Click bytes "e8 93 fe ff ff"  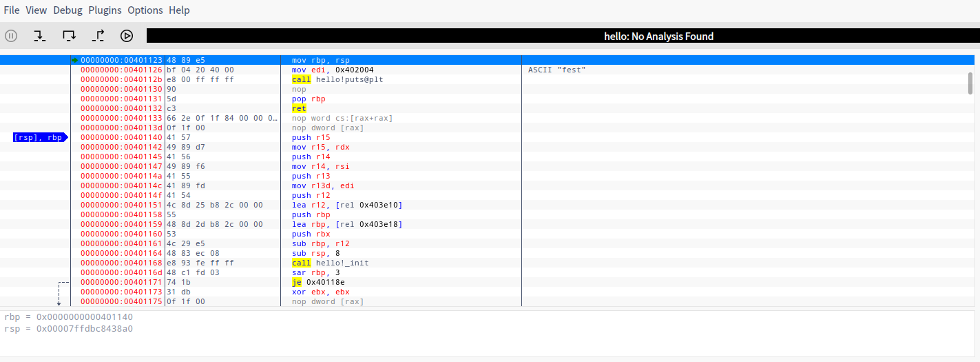[200, 263]
